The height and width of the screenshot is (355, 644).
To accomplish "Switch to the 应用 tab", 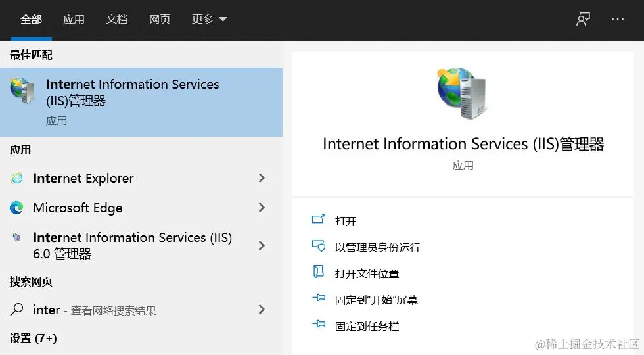I will (74, 19).
